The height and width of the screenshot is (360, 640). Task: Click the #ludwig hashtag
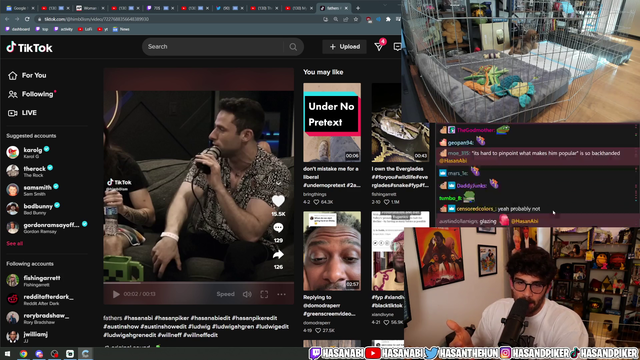(199, 327)
